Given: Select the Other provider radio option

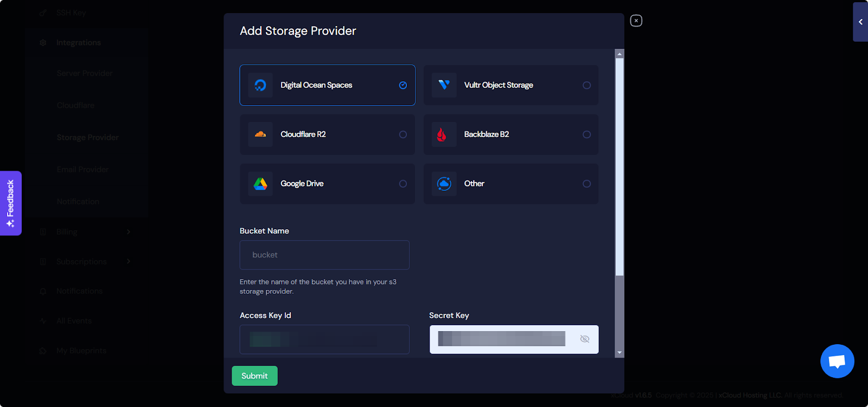Looking at the screenshot, I should pos(586,184).
